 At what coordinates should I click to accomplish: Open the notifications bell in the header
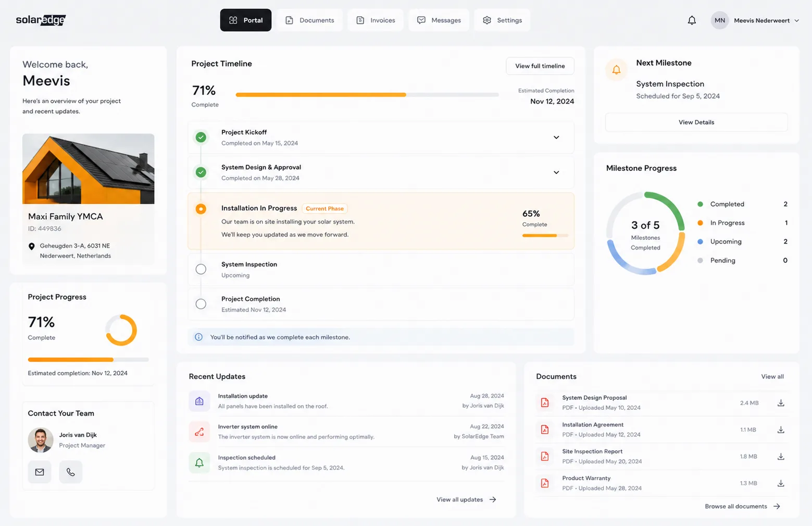(x=692, y=20)
